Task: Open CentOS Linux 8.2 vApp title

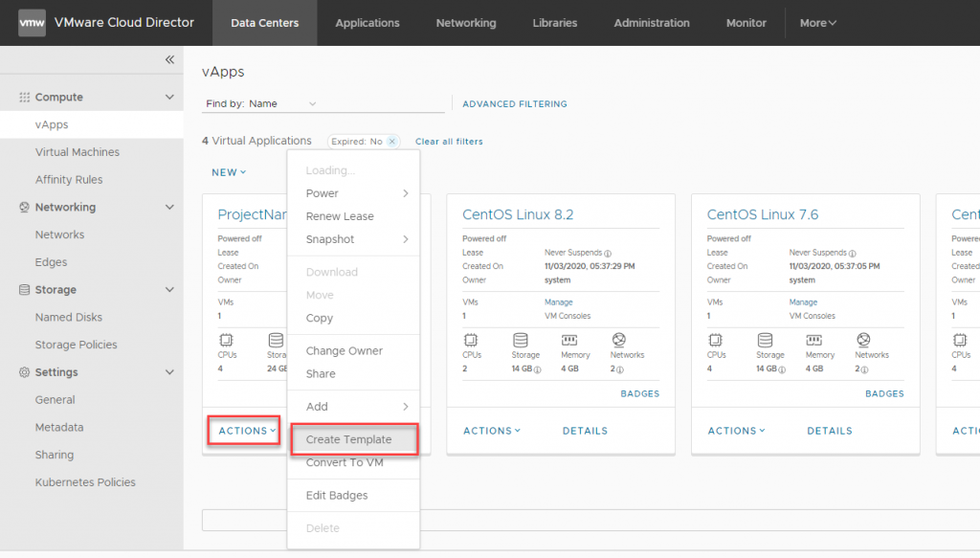Action: [x=518, y=214]
